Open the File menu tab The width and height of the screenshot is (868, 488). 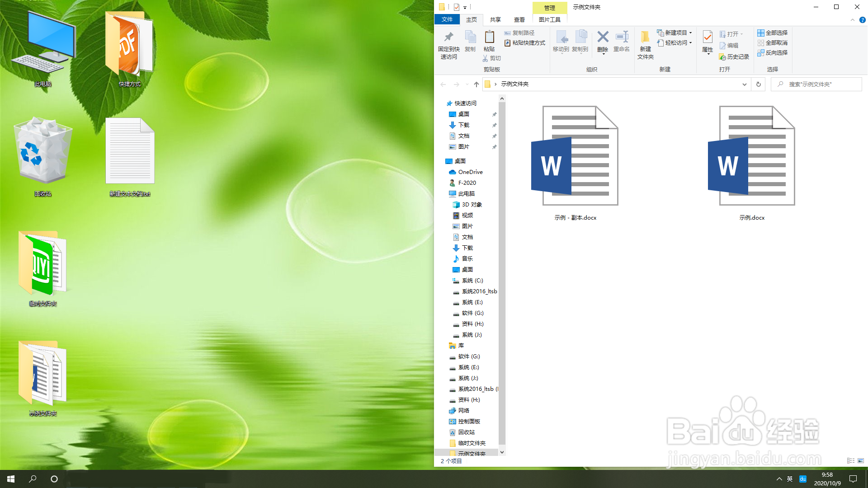click(x=447, y=19)
